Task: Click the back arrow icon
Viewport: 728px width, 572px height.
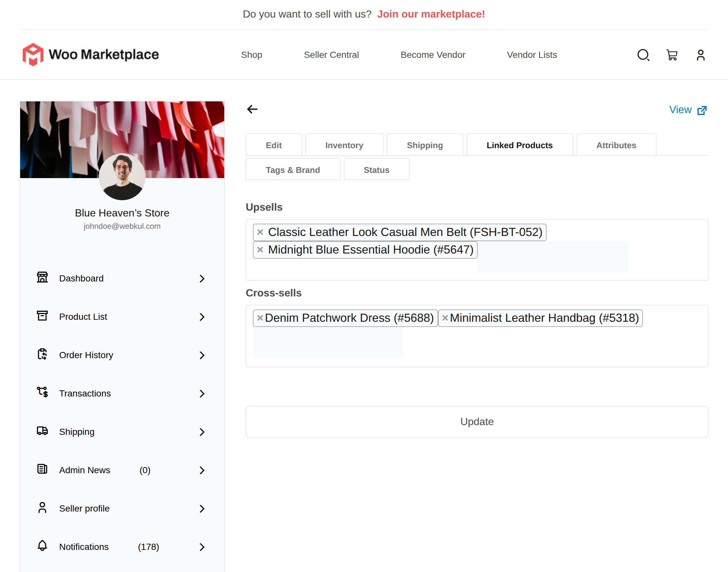Action: (x=252, y=109)
